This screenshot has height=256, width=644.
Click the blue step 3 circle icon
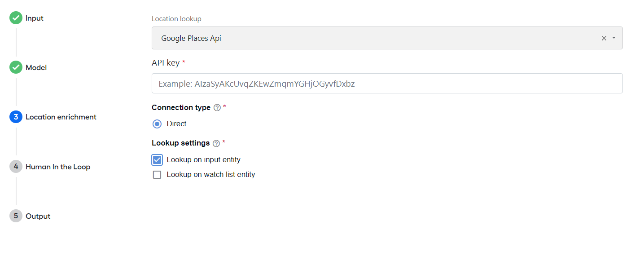click(16, 117)
